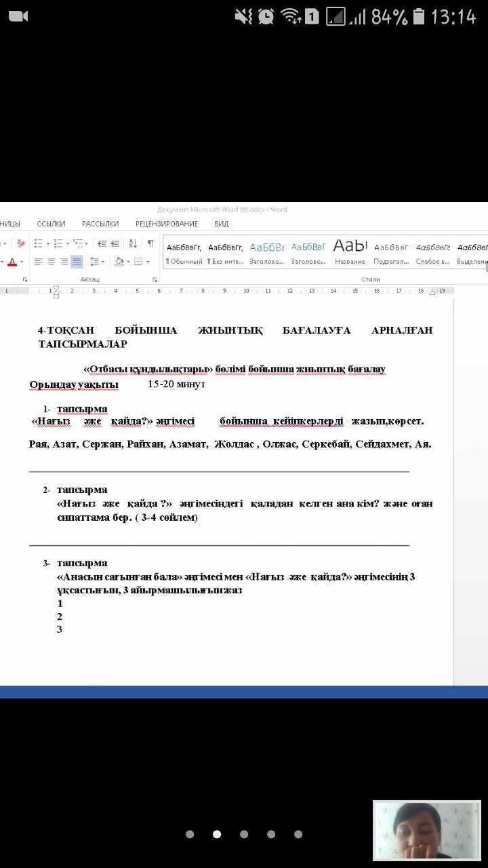Viewport: 488px width, 868px height.
Task: Align the text to the left
Action: [38, 262]
